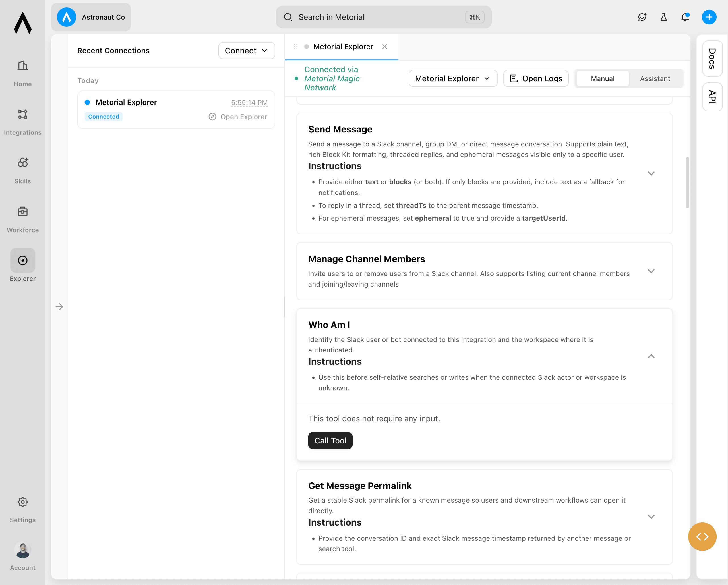The width and height of the screenshot is (728, 585).
Task: Click the Manage Channel Members heading
Action: [x=366, y=259]
